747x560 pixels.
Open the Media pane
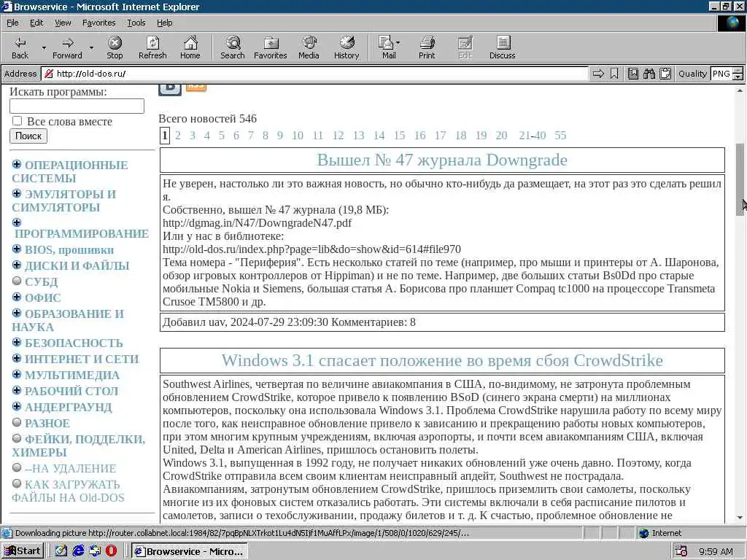point(309,47)
